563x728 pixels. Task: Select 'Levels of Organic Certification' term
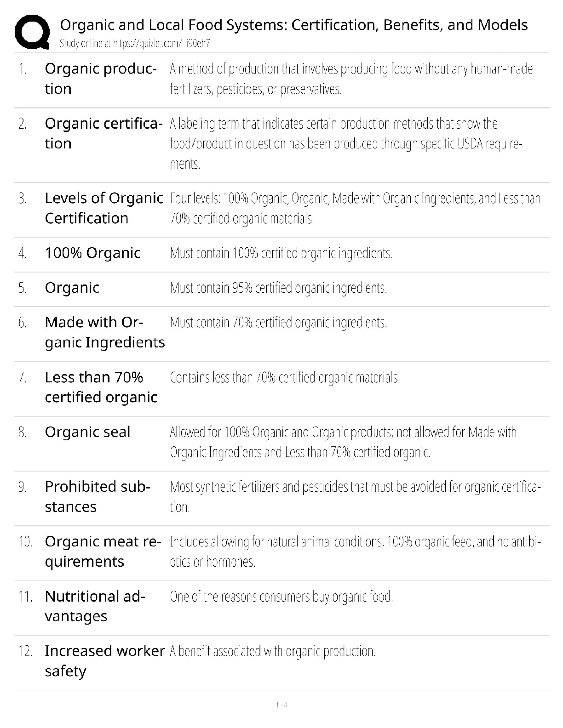(x=103, y=208)
